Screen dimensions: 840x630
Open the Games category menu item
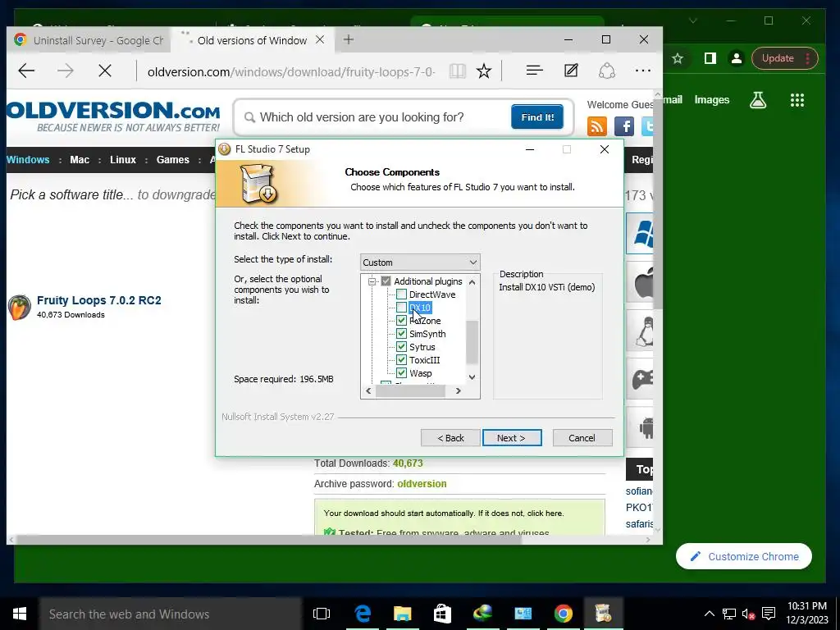172,160
